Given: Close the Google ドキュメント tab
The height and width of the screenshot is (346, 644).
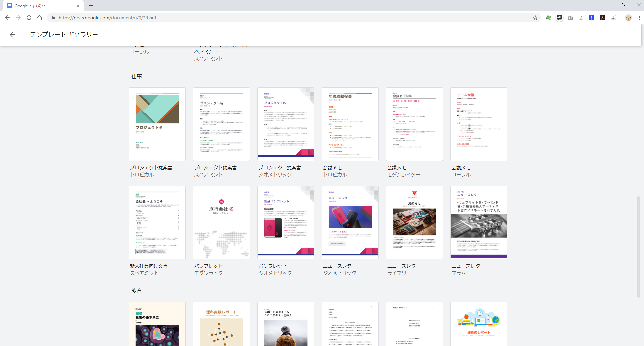Looking at the screenshot, I should click(x=78, y=6).
